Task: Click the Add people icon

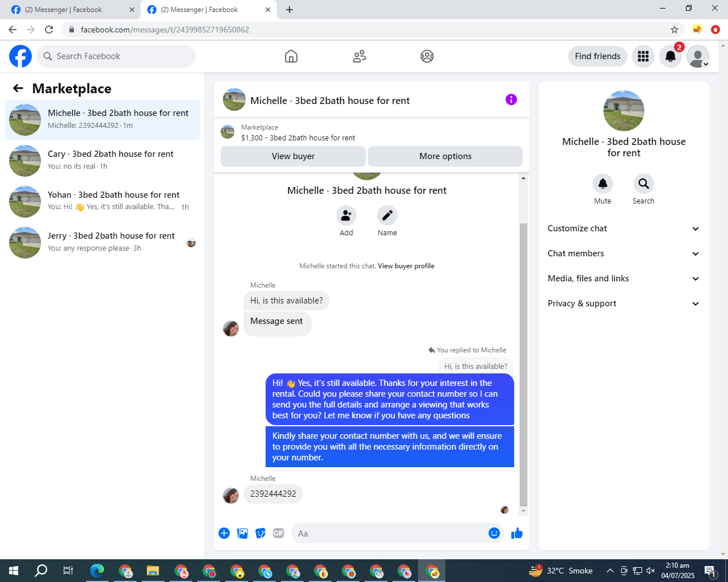Action: click(346, 215)
